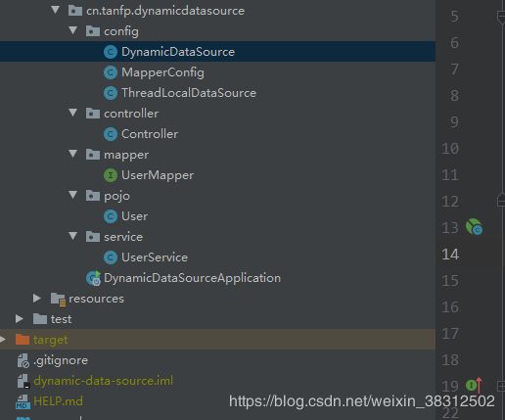Click the implements-method gutter icon on line 19
Image resolution: width=505 pixels, height=420 pixels.
[x=474, y=385]
